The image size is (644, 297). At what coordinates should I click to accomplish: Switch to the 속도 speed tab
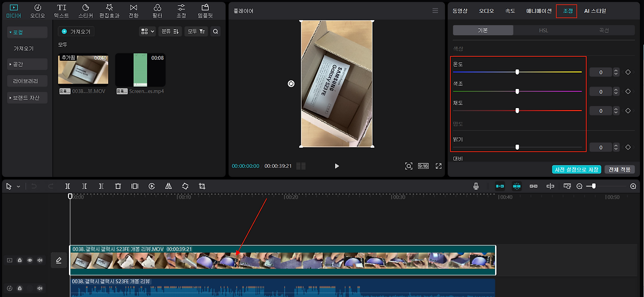pos(510,11)
